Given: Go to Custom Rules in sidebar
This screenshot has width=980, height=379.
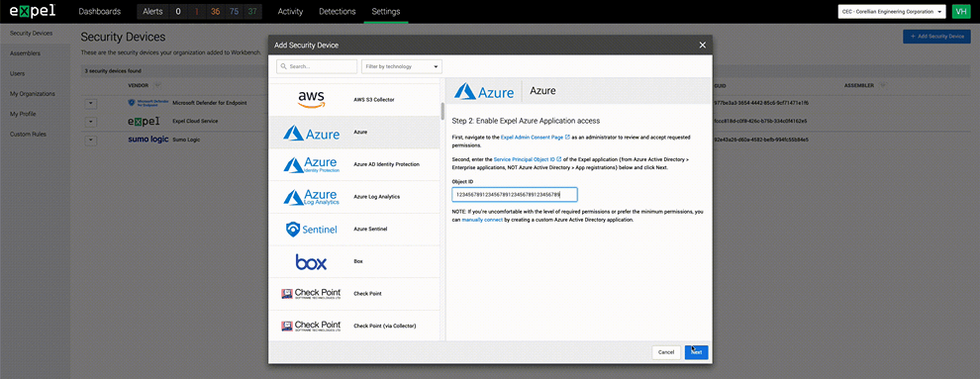Looking at the screenshot, I should point(28,135).
